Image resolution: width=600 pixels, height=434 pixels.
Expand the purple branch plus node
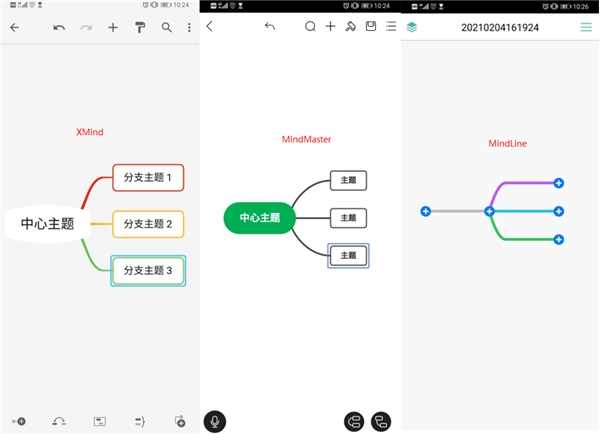[559, 183]
